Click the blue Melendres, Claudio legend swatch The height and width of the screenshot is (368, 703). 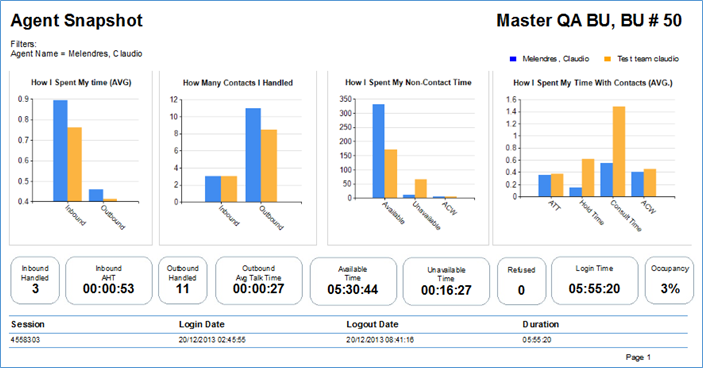coord(513,59)
